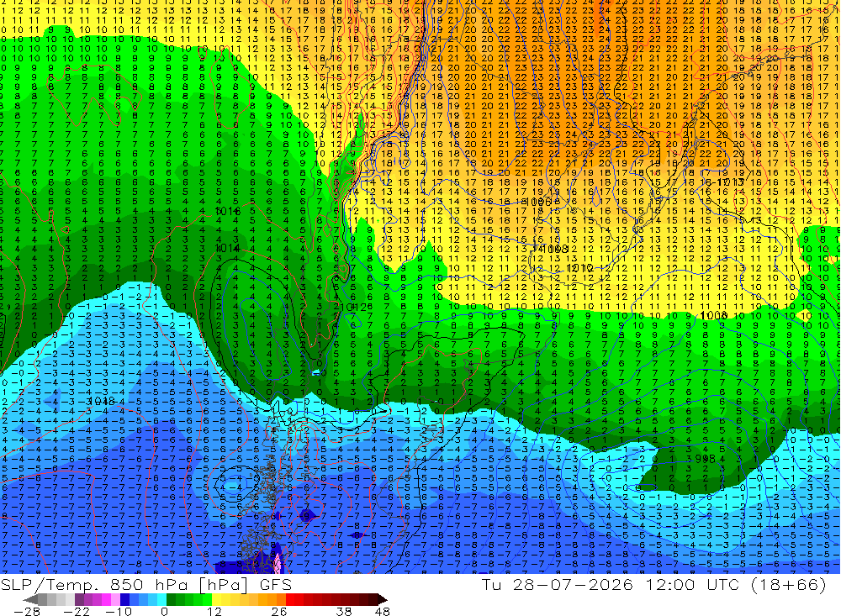Click the cyan swatch in the legend
Viewport: 841px width, 616px height.
pos(161,599)
